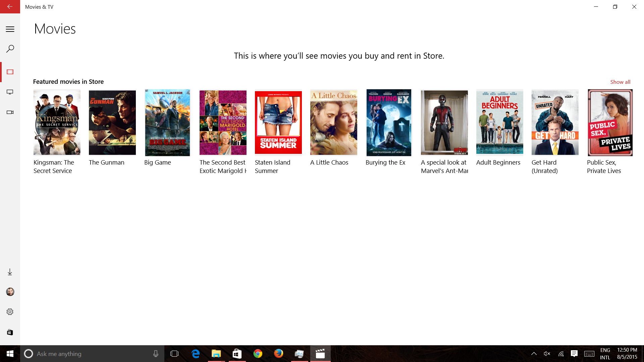Click the user account avatar
Viewport: 644px width, 362px height.
click(x=10, y=292)
